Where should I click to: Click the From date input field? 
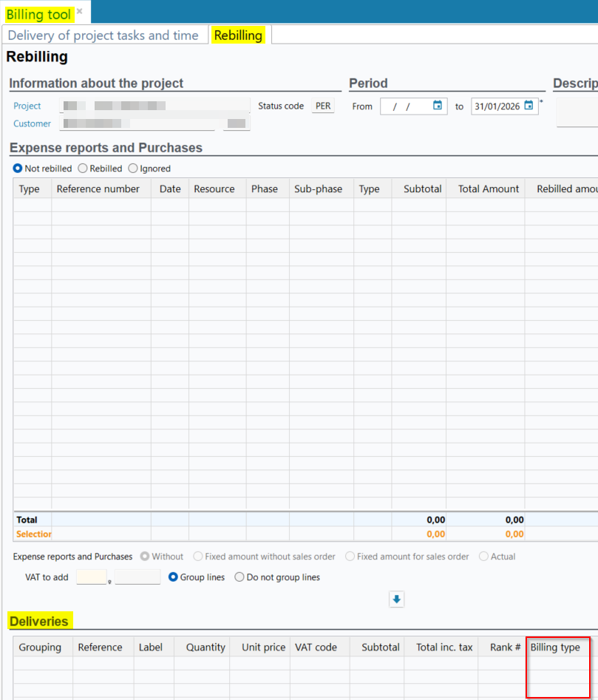(405, 106)
